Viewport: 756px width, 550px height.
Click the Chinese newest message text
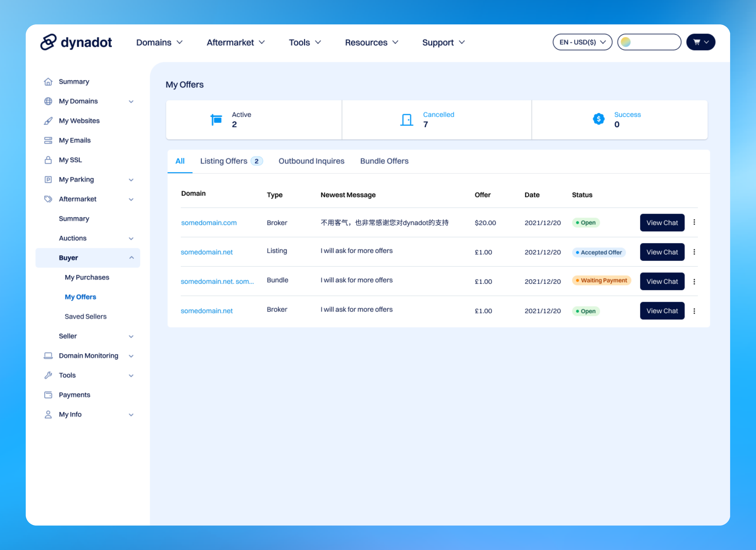[x=385, y=223]
